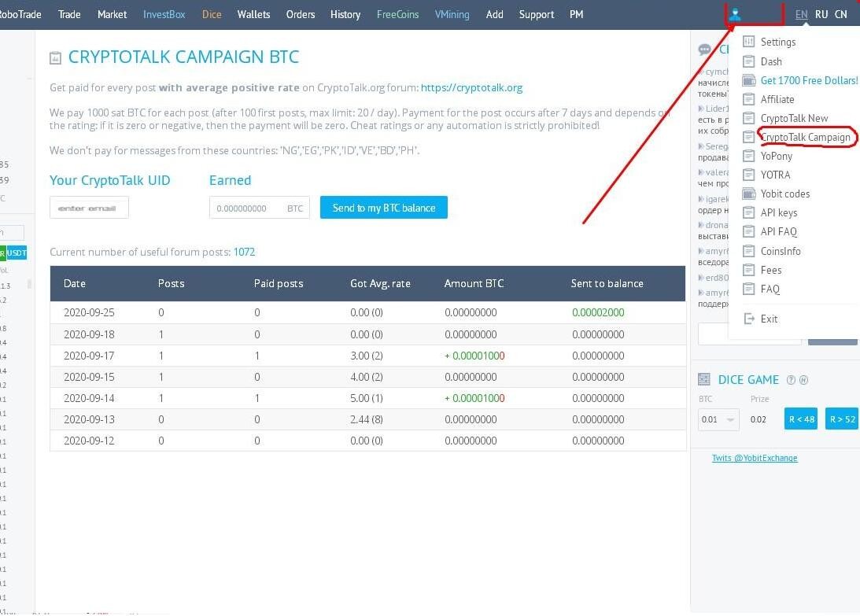Click the Dice Game help question icon

tap(791, 379)
